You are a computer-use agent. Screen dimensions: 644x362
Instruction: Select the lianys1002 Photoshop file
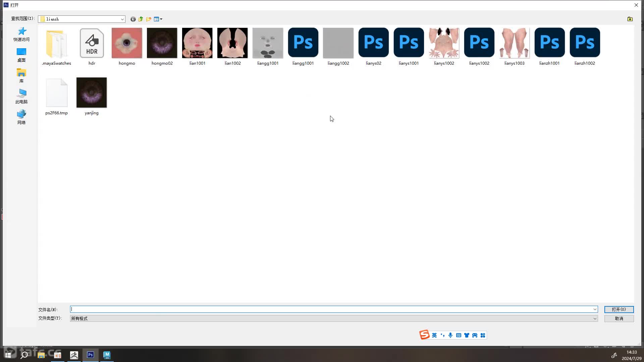coord(479,47)
